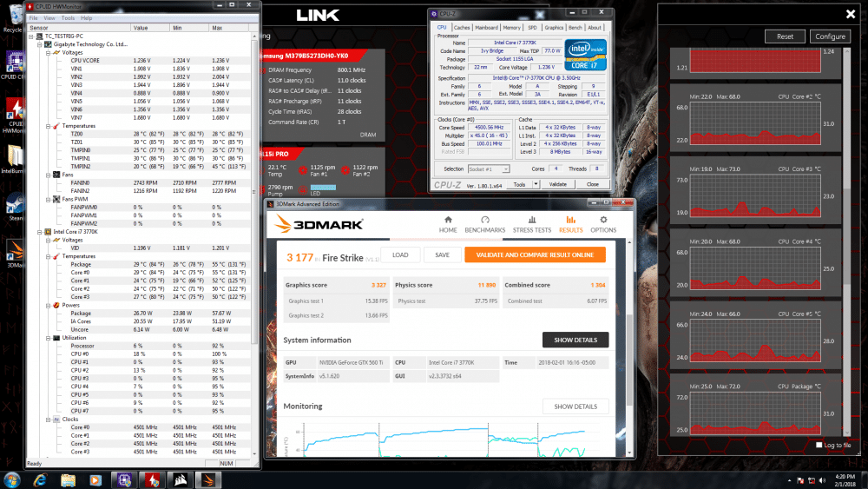Viewport: 868px width, 489px height.
Task: Switch to CPU-Z Graphics tab
Action: (554, 27)
